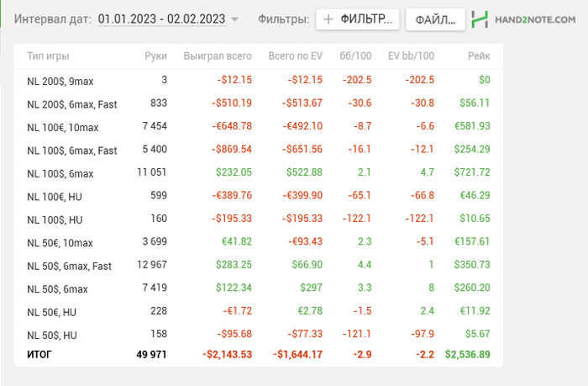
Task: Click hands count 12 967
Action: [x=151, y=265]
